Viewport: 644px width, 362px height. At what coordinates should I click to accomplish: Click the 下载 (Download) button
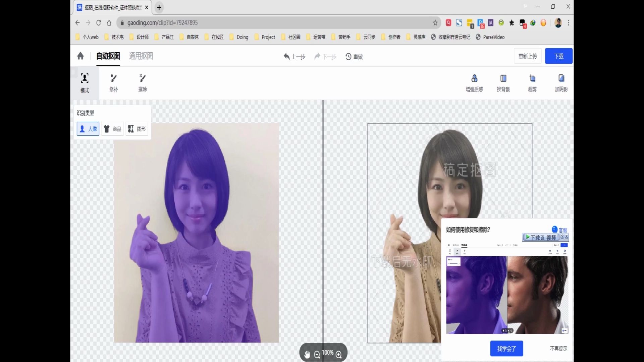coord(558,56)
